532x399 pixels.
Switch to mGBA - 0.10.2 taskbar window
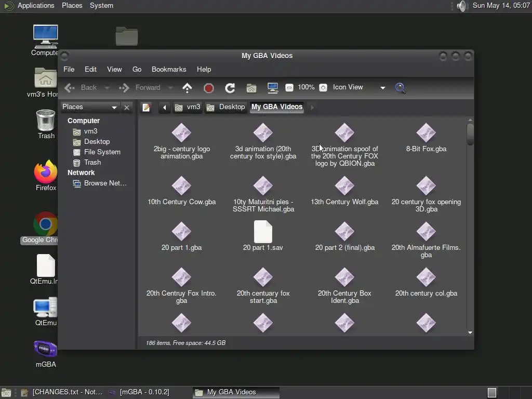coord(139,392)
